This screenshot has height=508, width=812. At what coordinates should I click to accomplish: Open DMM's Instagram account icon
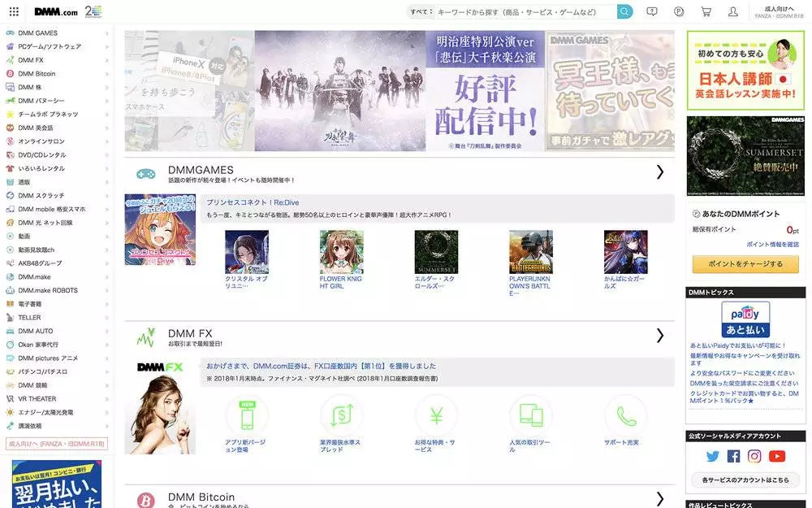[x=754, y=456]
